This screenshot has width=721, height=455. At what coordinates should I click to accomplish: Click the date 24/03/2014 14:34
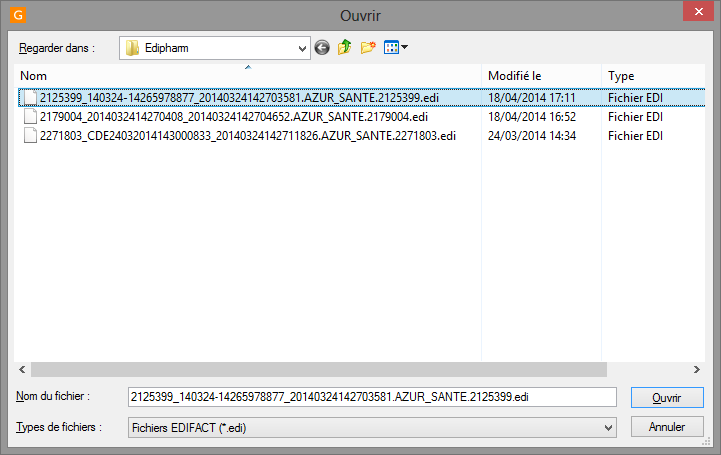click(x=532, y=136)
